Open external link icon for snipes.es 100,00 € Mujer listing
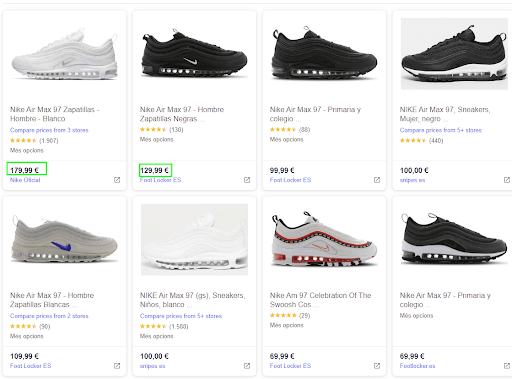Screen dimensions: 512x379 (507, 180)
